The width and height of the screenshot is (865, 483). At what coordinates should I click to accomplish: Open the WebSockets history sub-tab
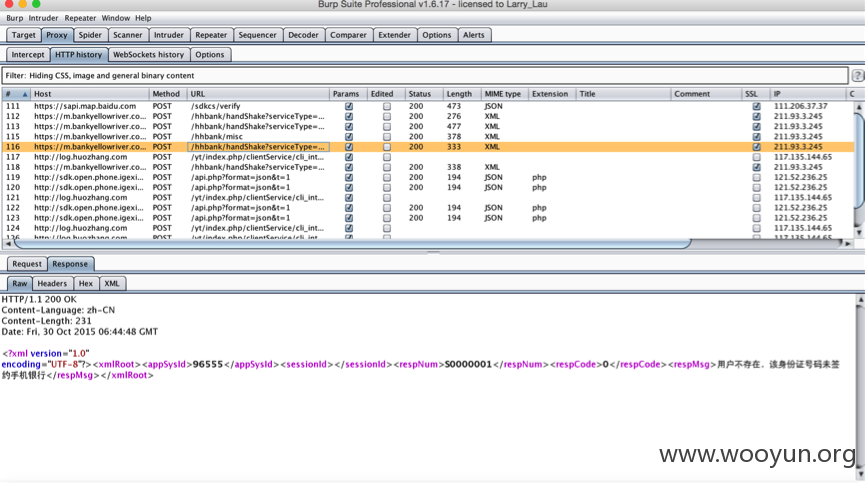[148, 55]
